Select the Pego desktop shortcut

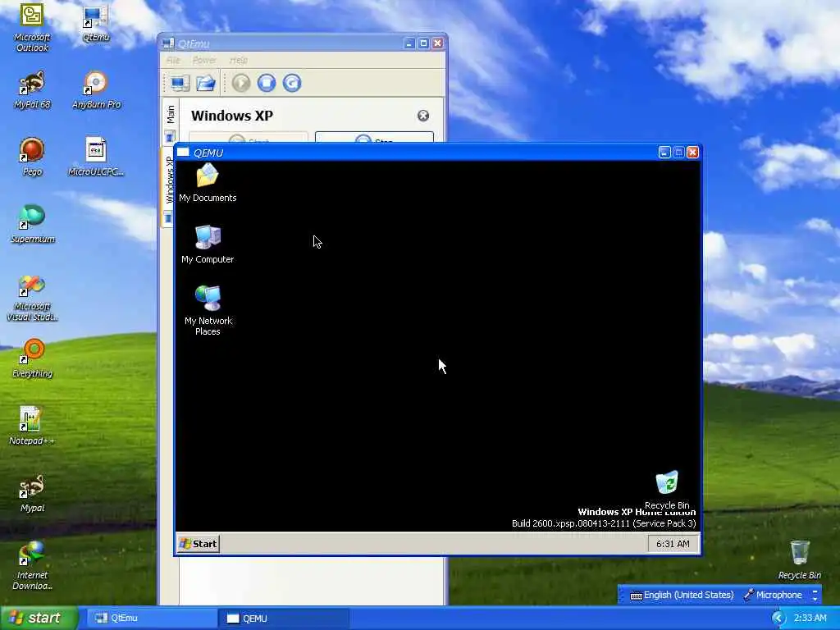pos(32,157)
